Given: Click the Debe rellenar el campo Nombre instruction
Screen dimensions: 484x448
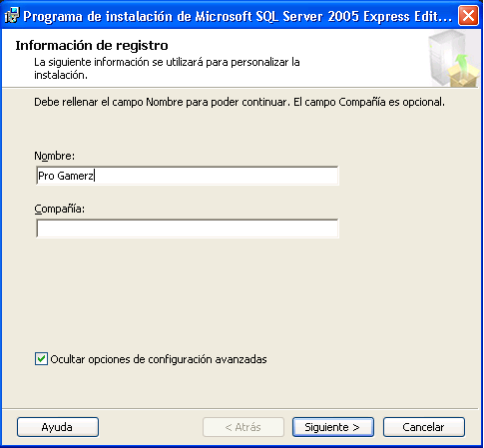Looking at the screenshot, I should (x=240, y=102).
